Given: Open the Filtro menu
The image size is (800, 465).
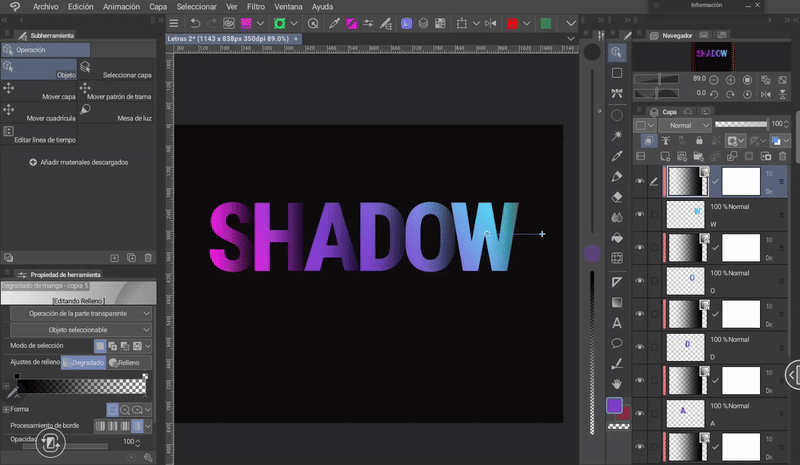Looking at the screenshot, I should (x=256, y=6).
